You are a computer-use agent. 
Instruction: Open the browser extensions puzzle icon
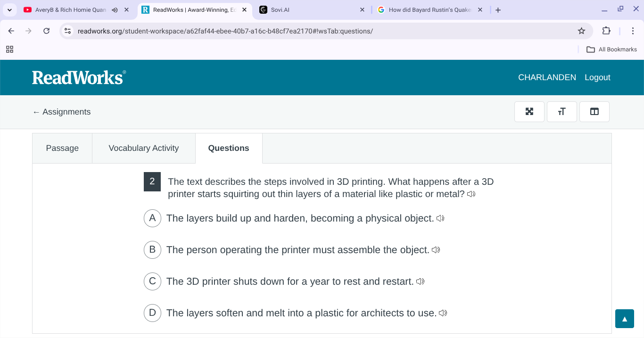(606, 31)
